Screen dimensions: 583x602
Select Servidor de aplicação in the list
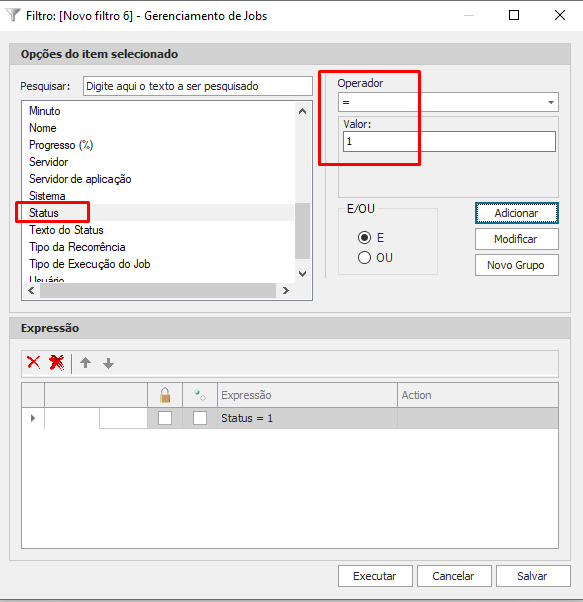(x=80, y=179)
